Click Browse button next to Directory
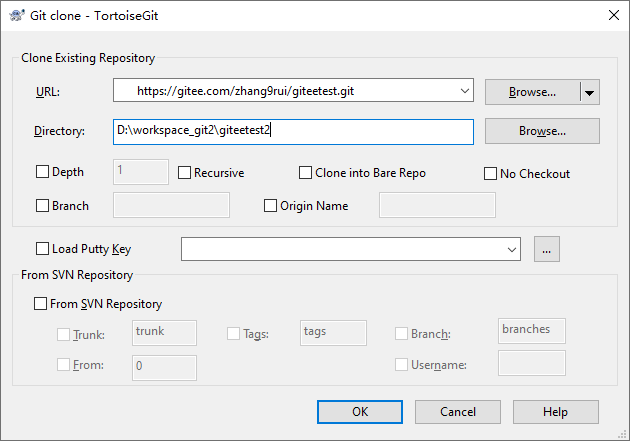 pyautogui.click(x=542, y=131)
